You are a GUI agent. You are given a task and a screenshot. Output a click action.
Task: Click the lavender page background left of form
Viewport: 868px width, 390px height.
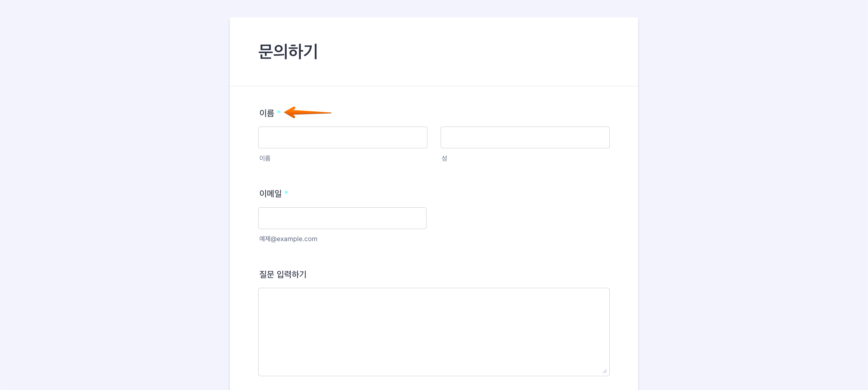pyautogui.click(x=115, y=196)
